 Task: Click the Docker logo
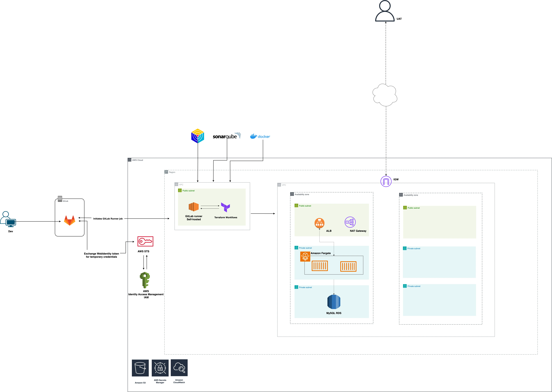(x=260, y=136)
